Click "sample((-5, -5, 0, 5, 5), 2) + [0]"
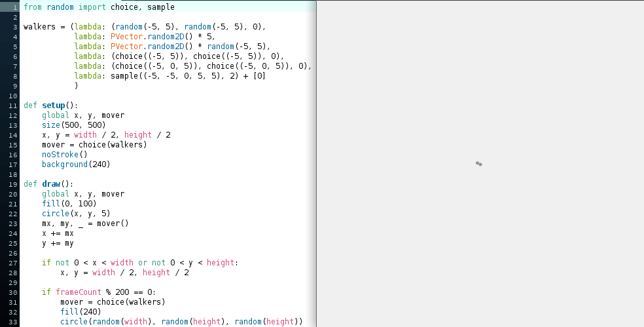 (x=188, y=76)
